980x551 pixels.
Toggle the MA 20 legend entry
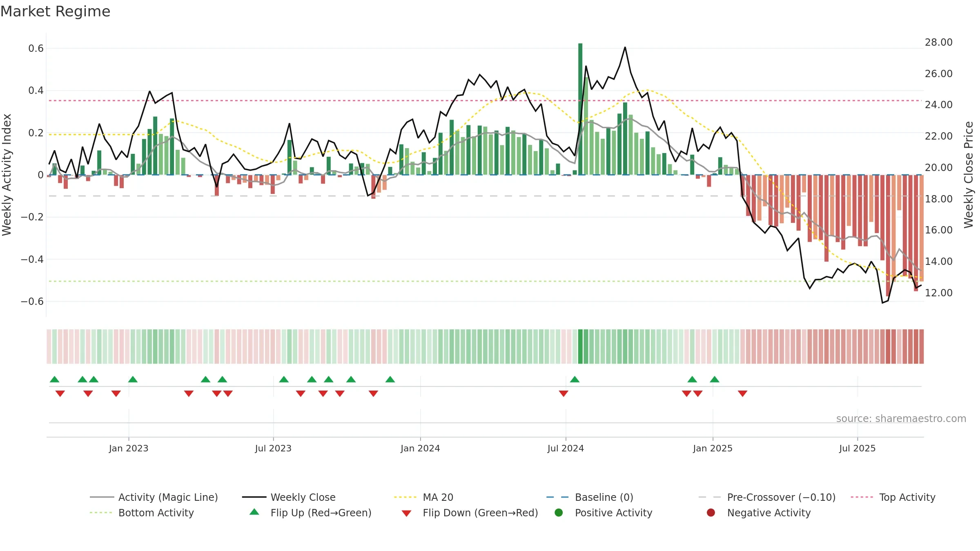click(x=423, y=497)
